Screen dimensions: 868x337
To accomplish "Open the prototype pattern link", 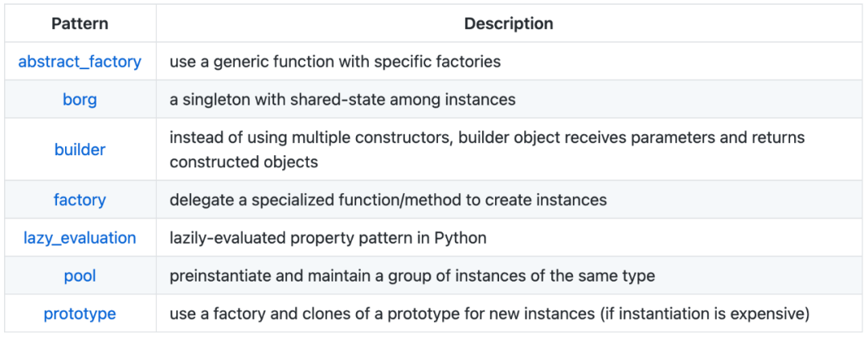I will (x=80, y=314).
